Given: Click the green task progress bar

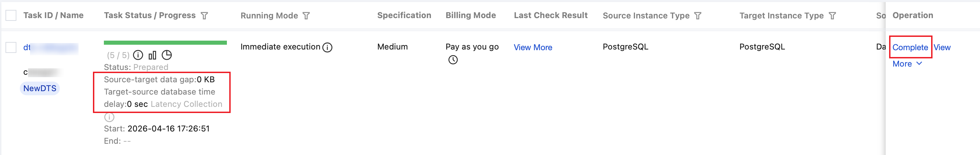Looking at the screenshot, I should click(x=165, y=43).
